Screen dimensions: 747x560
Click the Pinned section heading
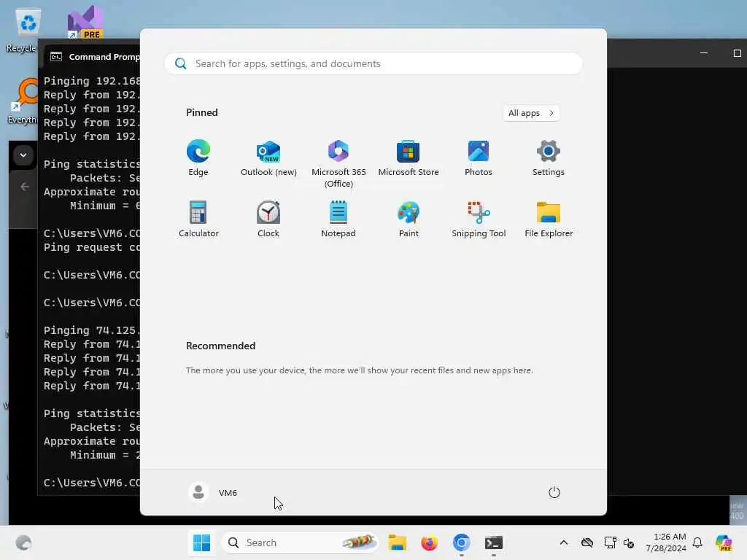click(201, 112)
